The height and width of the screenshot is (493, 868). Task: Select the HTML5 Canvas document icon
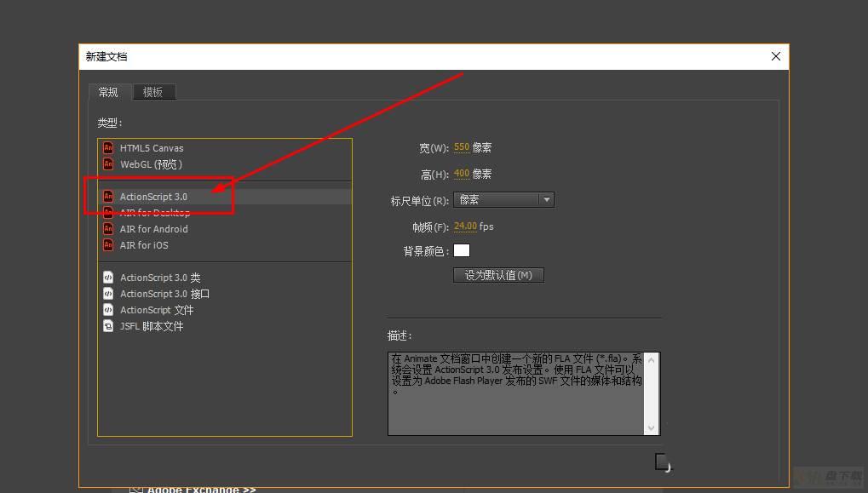tap(108, 148)
